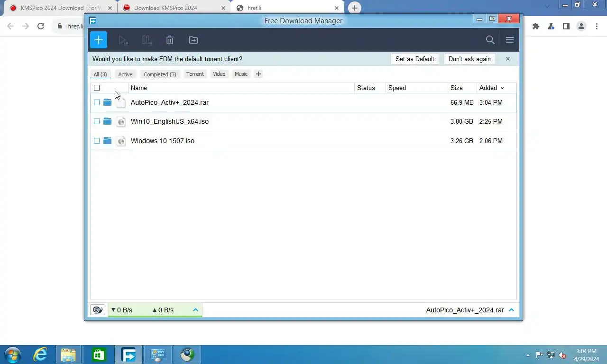Image resolution: width=607 pixels, height=364 pixels.
Task: Start selected downloads via play icon
Action: [x=123, y=40]
